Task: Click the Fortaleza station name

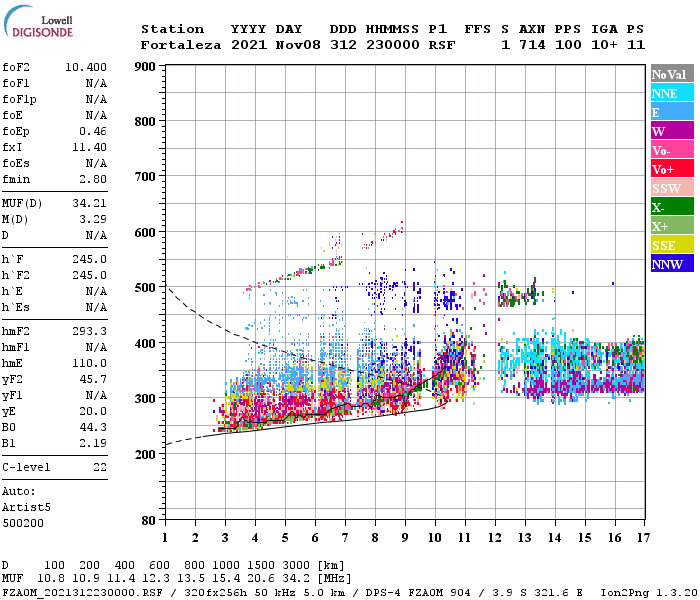Action: click(181, 45)
